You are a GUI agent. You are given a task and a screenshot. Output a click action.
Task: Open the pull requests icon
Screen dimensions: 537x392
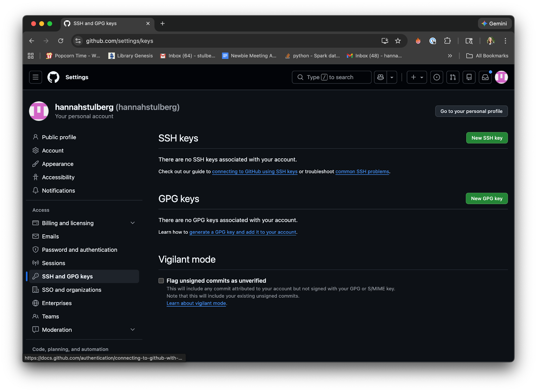click(x=452, y=77)
